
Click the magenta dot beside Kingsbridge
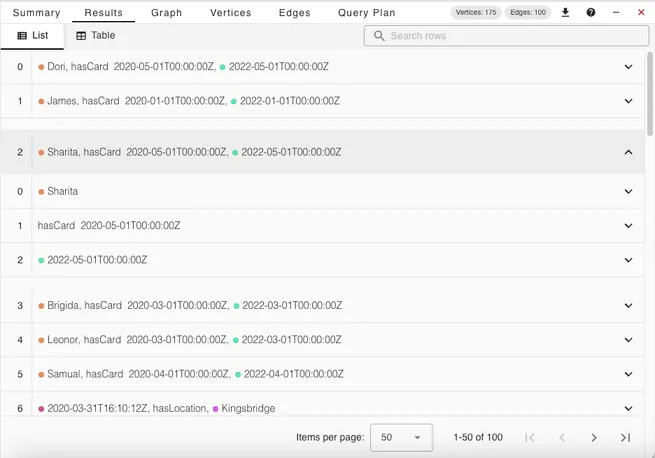pyautogui.click(x=216, y=409)
